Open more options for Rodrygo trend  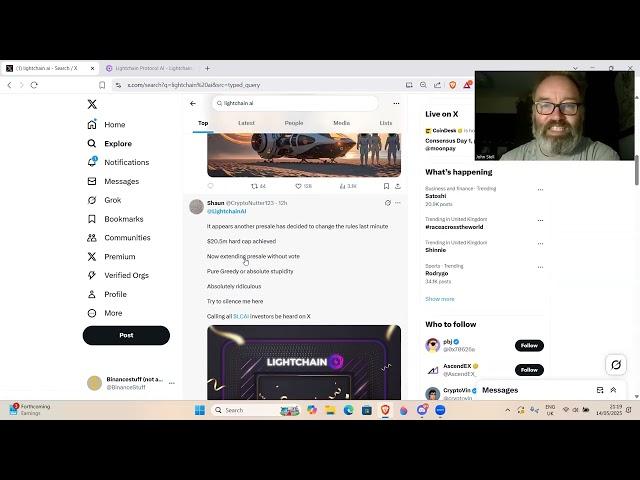pyautogui.click(x=540, y=267)
